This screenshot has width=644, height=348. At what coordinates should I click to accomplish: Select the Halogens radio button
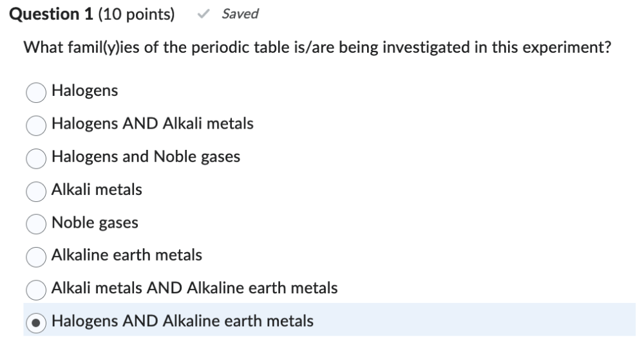36,92
